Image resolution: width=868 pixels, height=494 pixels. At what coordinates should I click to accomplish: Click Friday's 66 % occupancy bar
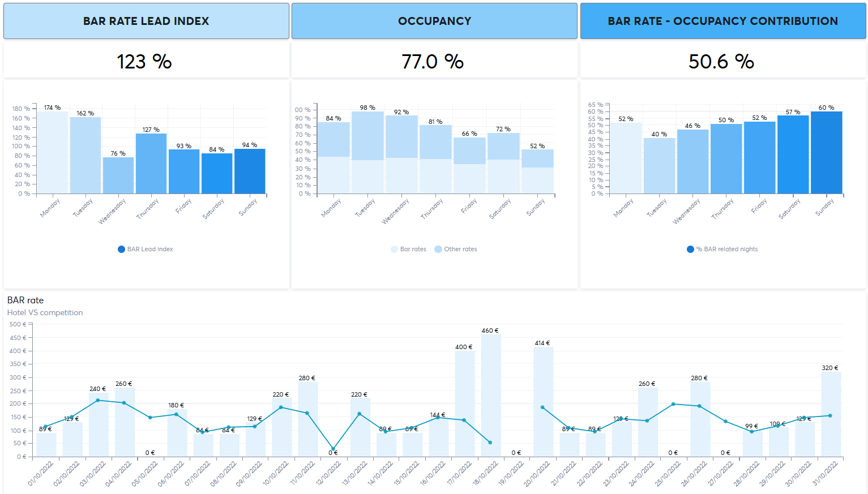pos(469,165)
